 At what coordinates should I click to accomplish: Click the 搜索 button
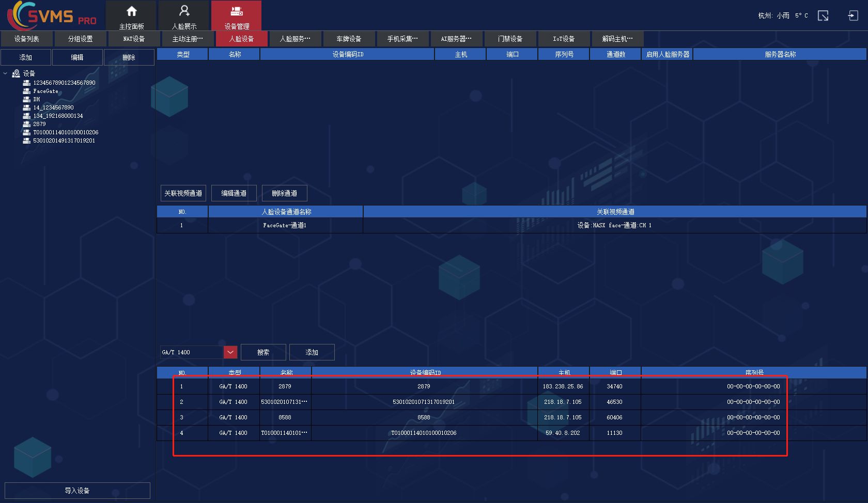point(263,352)
